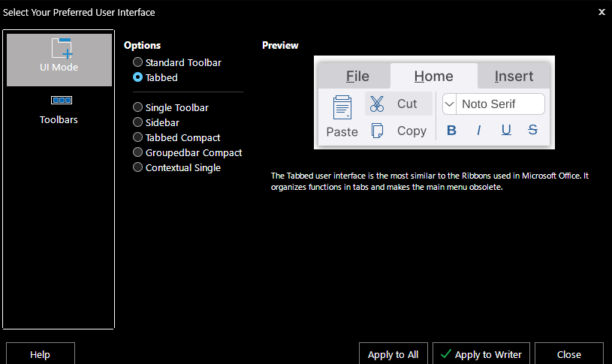Pick the Groupedbar Compact option

click(x=187, y=152)
